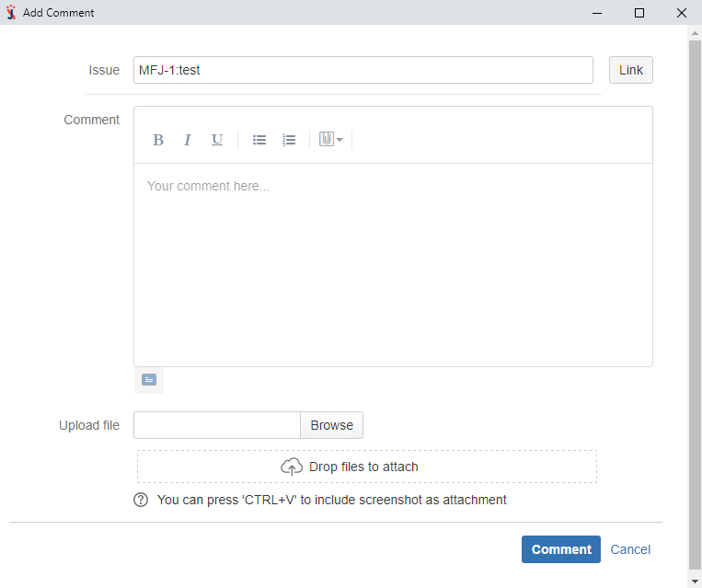Click the cloud upload icon
Image resolution: width=702 pixels, height=588 pixels.
tap(292, 467)
